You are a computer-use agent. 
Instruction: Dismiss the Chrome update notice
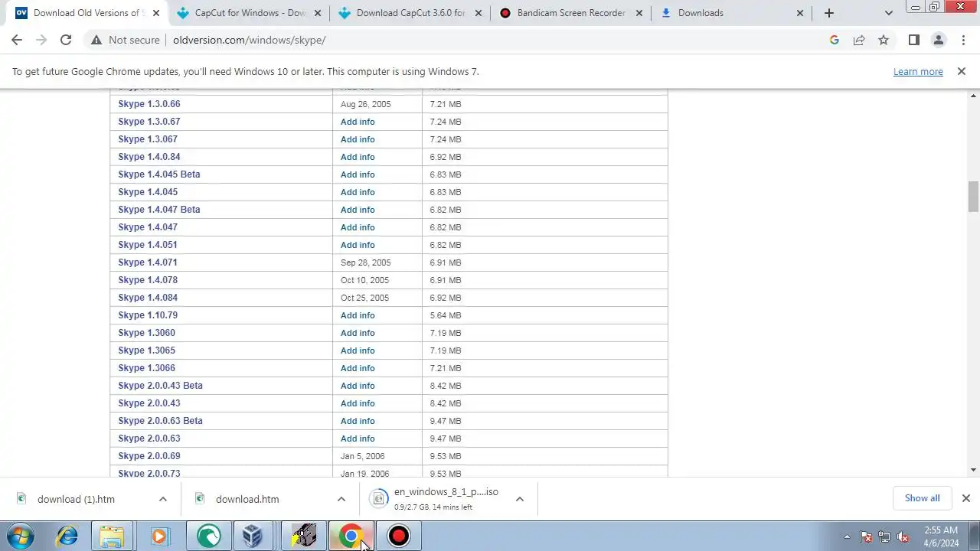(962, 71)
